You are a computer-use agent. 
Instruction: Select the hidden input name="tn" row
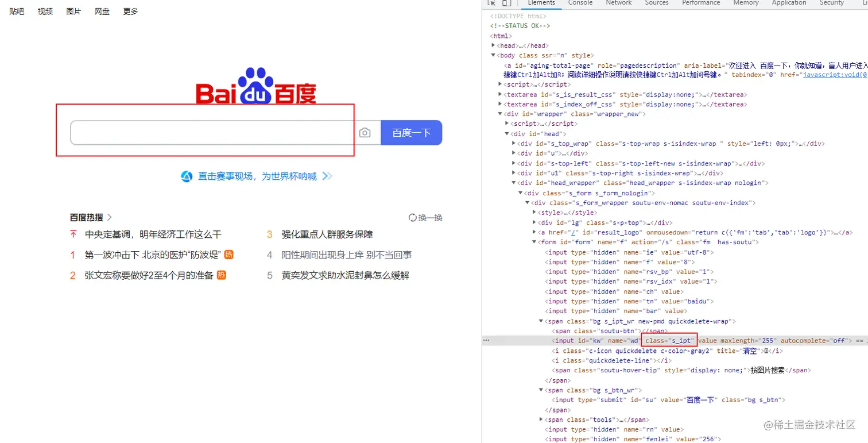(x=630, y=301)
